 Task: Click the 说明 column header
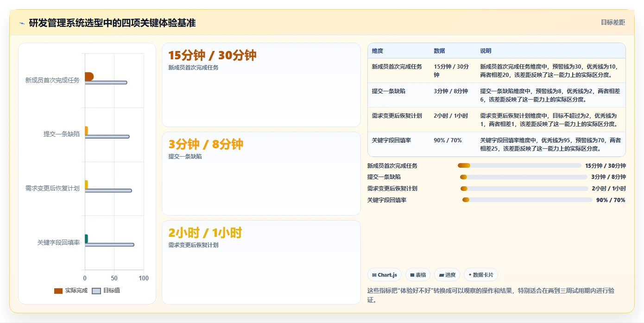(x=486, y=51)
